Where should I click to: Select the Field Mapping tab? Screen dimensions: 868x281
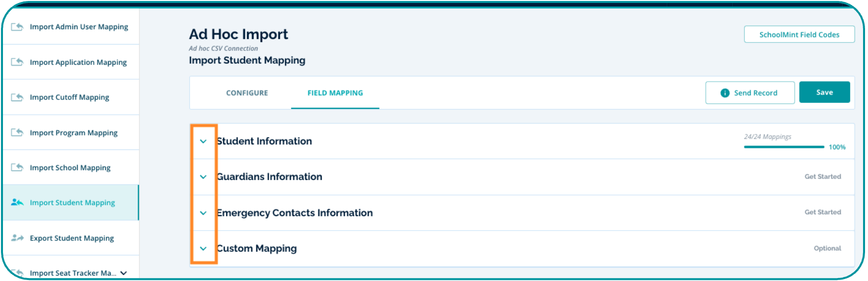pyautogui.click(x=335, y=93)
